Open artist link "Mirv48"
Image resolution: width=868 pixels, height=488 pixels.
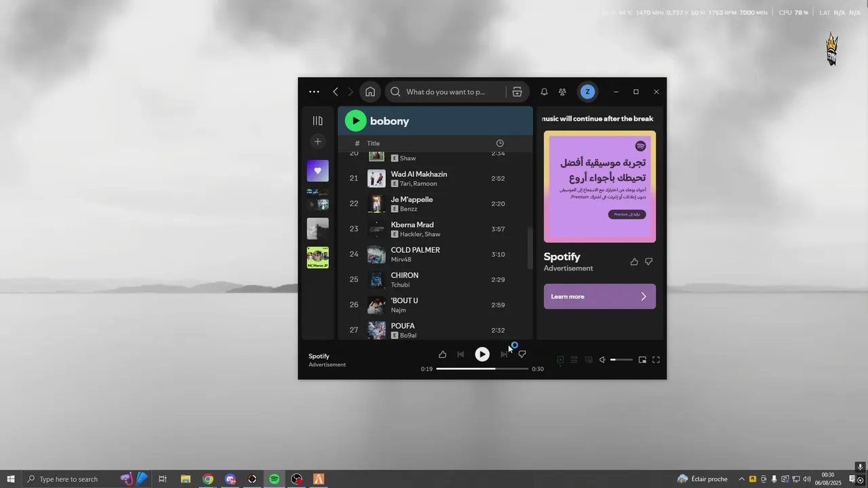[401, 260]
